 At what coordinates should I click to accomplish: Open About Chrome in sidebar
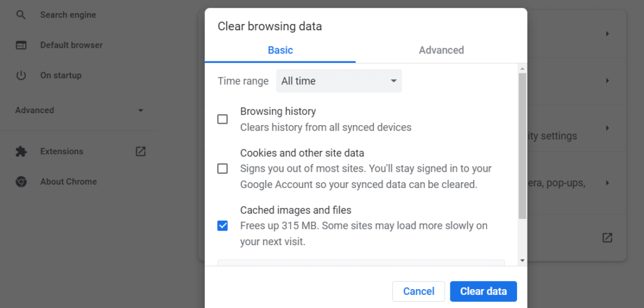click(69, 182)
